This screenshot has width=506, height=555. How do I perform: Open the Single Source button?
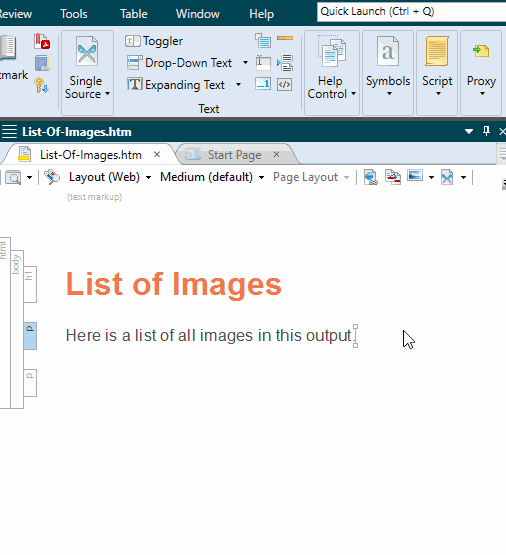87,73
